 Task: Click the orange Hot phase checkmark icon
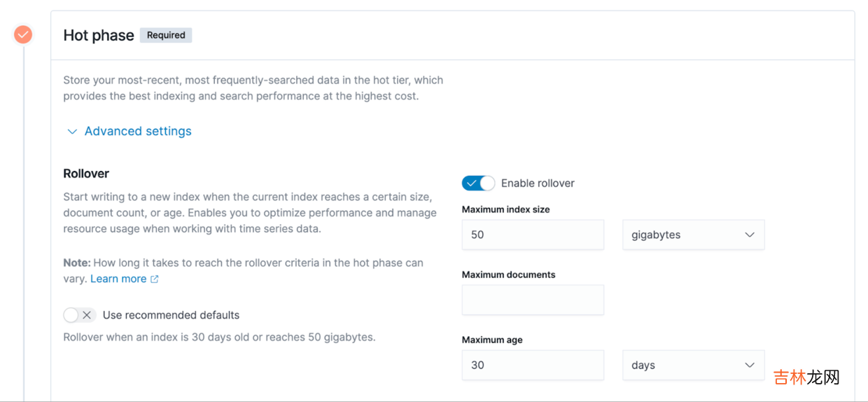click(23, 34)
